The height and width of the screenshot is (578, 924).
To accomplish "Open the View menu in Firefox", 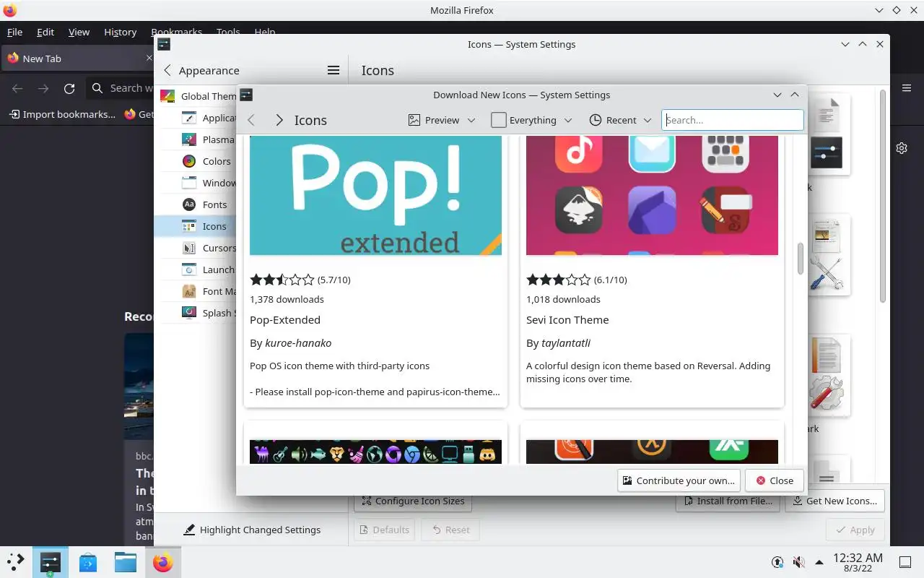I will click(79, 32).
